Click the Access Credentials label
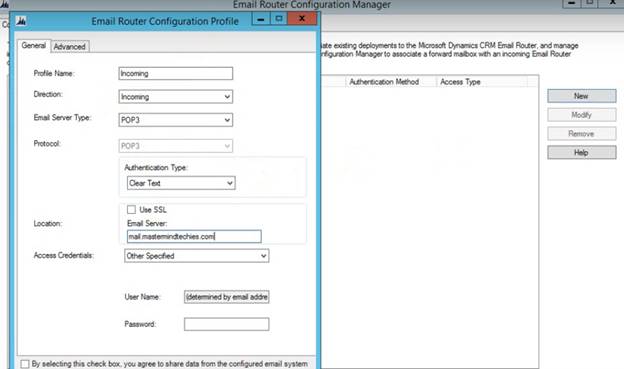Screen dimensions: 624x369 tap(64, 256)
